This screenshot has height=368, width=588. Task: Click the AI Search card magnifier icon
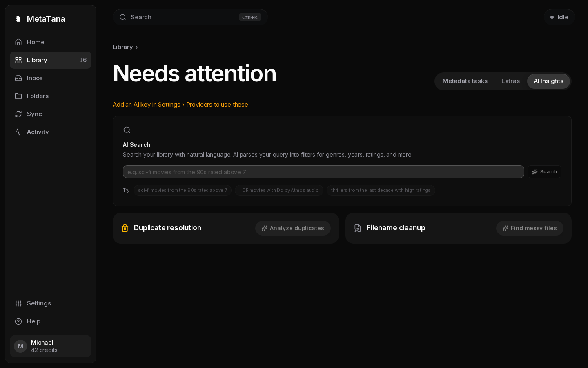[127, 130]
